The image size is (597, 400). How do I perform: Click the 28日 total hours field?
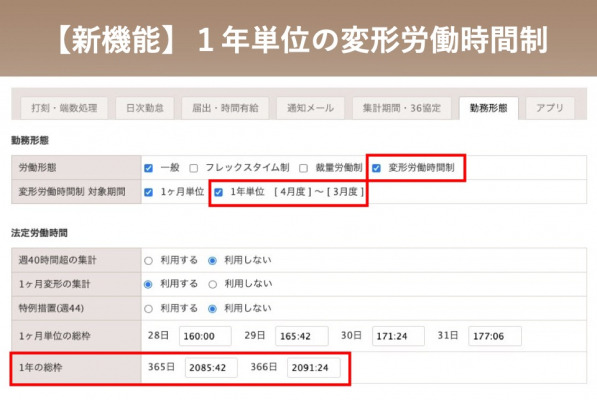pyautogui.click(x=205, y=336)
